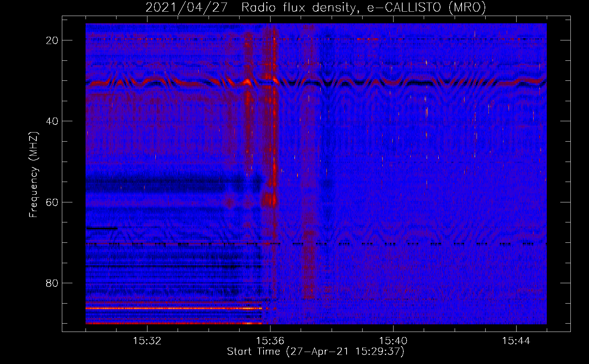This screenshot has width=589, height=364.
Task: Click the 15:36 time tick label
Action: pos(270,341)
